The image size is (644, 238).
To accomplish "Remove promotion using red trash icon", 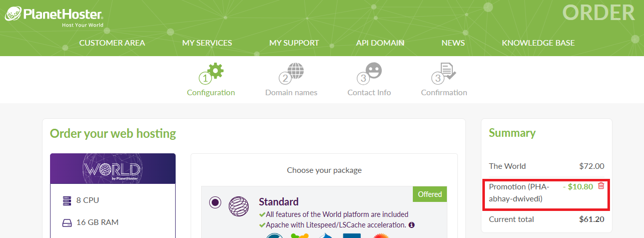I will (x=601, y=185).
